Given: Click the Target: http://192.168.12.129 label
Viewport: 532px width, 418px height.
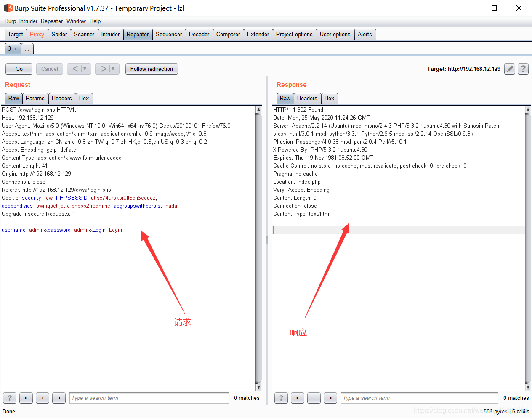Looking at the screenshot, I should [x=464, y=69].
